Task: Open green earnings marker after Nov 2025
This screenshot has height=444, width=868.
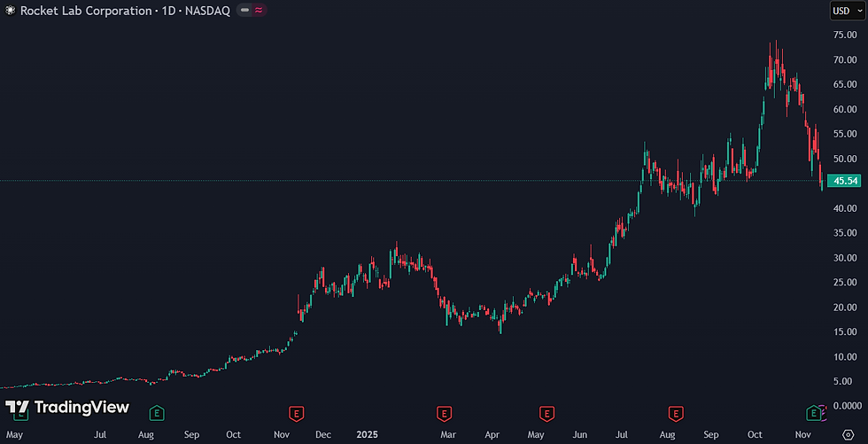Action: click(813, 412)
